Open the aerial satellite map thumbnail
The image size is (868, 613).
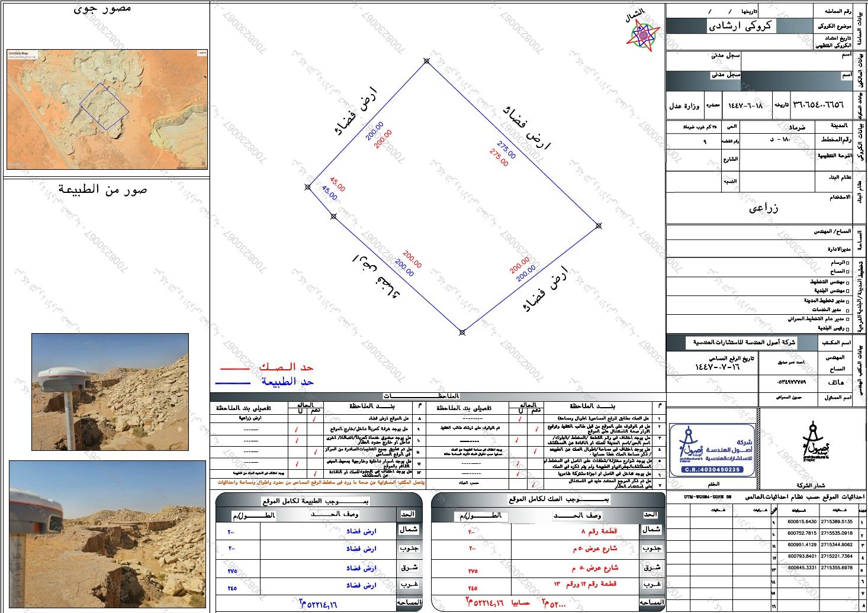(x=107, y=109)
